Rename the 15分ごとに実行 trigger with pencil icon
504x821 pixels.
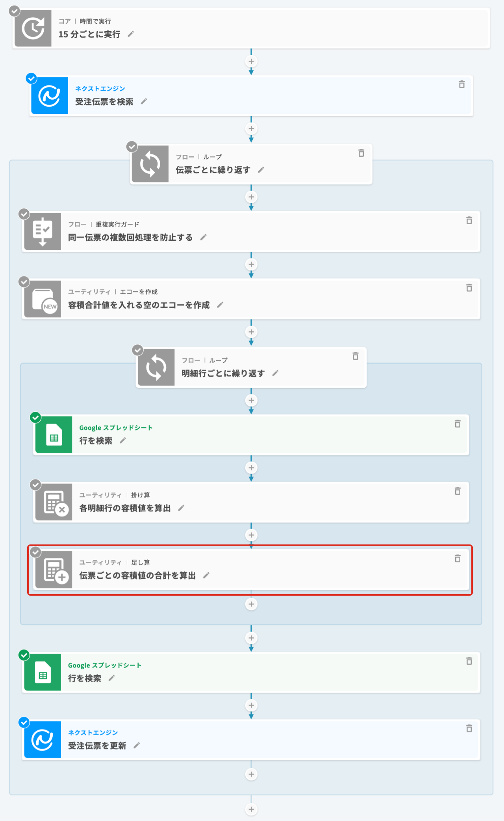pyautogui.click(x=131, y=34)
